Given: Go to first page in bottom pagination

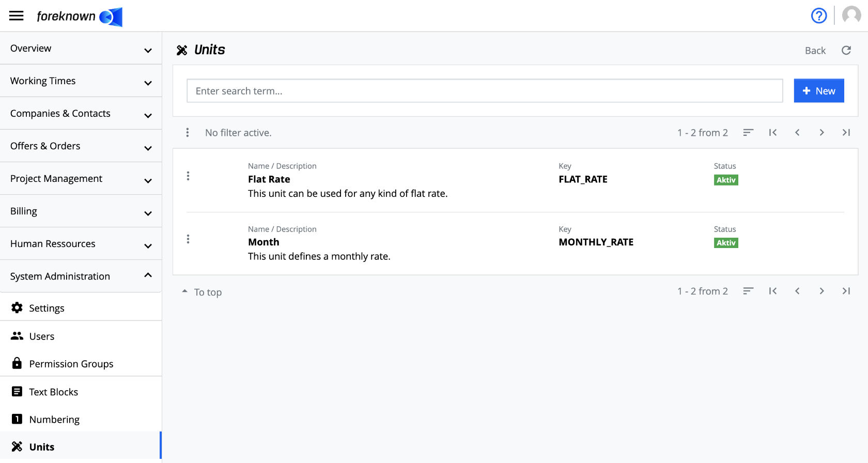Looking at the screenshot, I should coord(773,291).
